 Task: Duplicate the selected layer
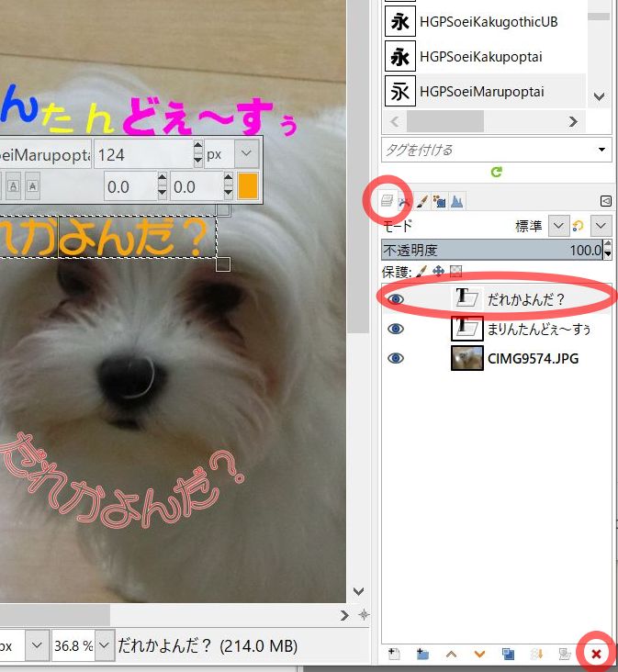coord(508,654)
